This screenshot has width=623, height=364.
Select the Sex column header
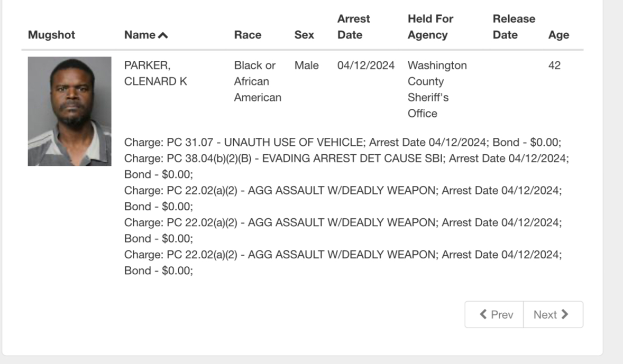(x=304, y=35)
